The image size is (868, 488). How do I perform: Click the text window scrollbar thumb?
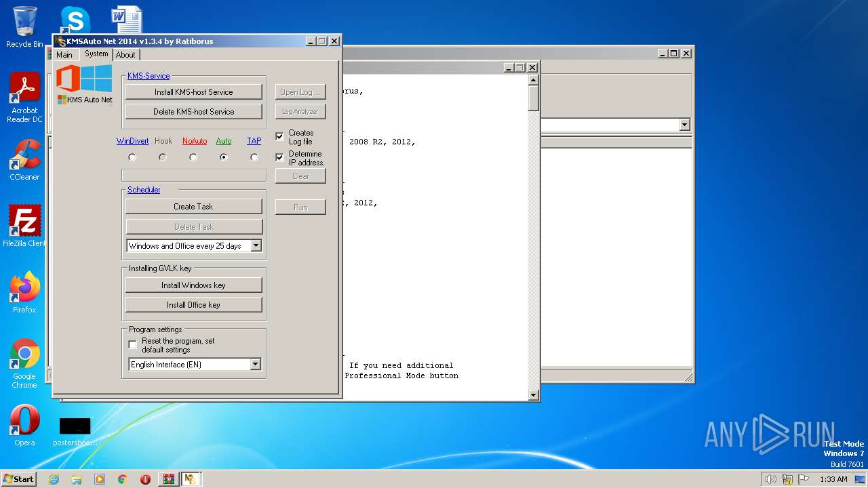click(x=533, y=98)
